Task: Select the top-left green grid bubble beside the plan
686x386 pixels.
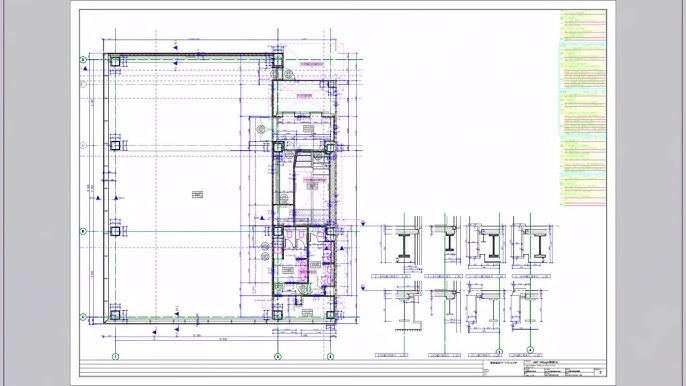Action: (x=83, y=60)
